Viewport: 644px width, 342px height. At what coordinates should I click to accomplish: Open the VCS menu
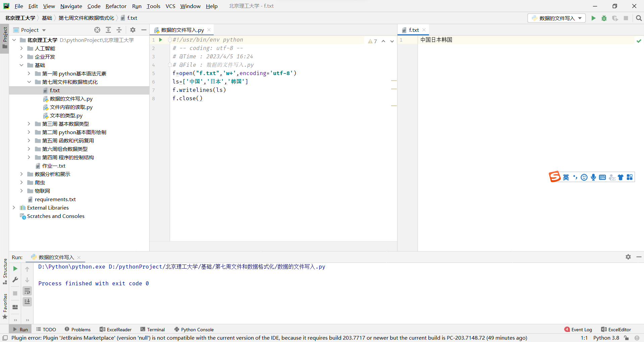[x=170, y=6]
